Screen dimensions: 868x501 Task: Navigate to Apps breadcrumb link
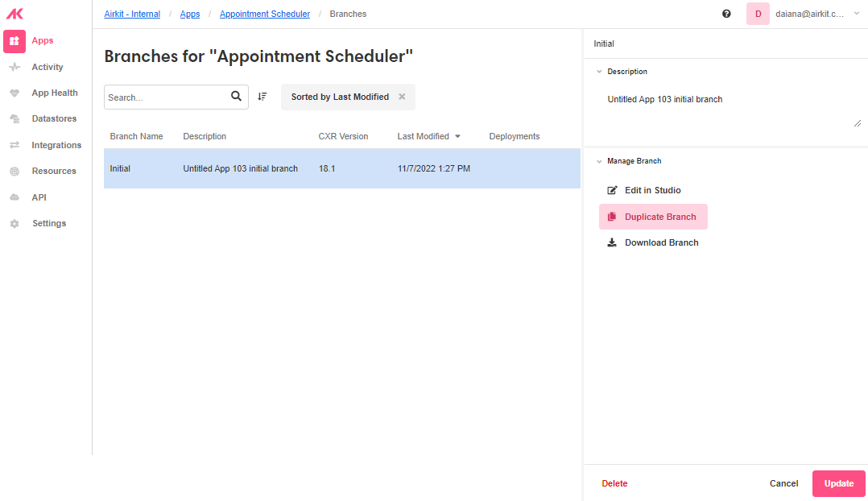190,14
